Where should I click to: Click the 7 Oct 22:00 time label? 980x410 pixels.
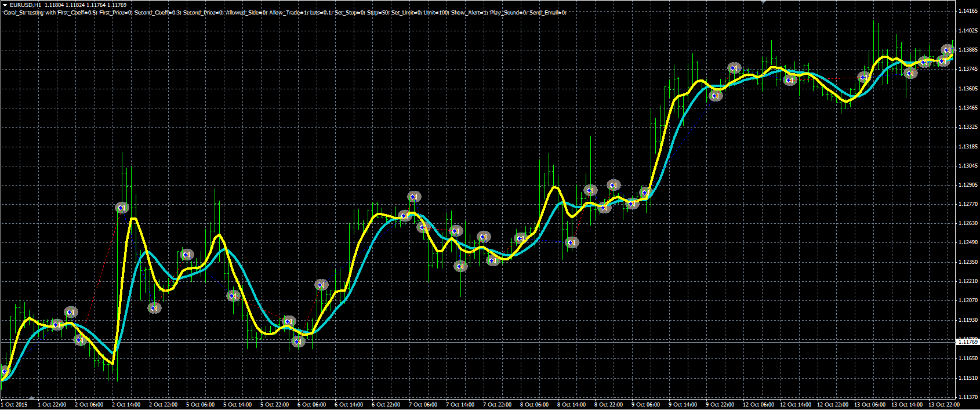[498, 405]
